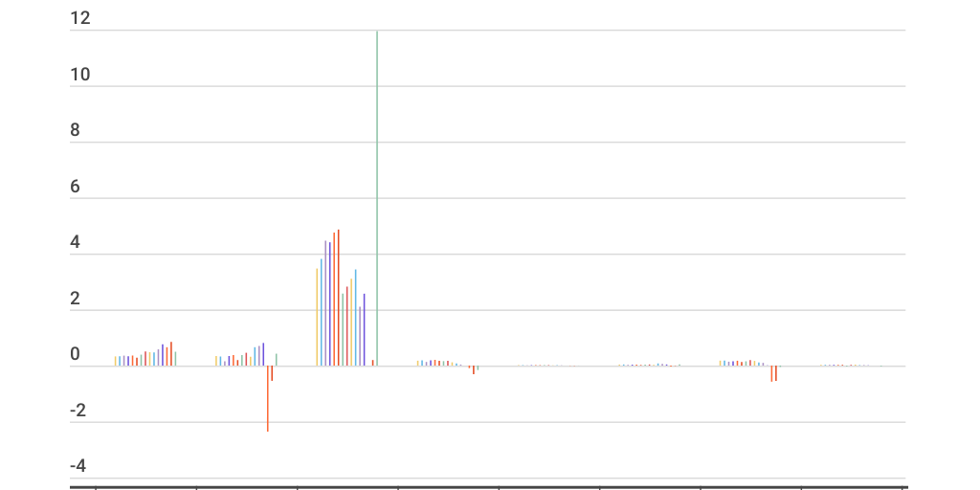This screenshot has width=980, height=490.
Task: Click the negative orange bar in the fourth cluster
Action: [473, 370]
